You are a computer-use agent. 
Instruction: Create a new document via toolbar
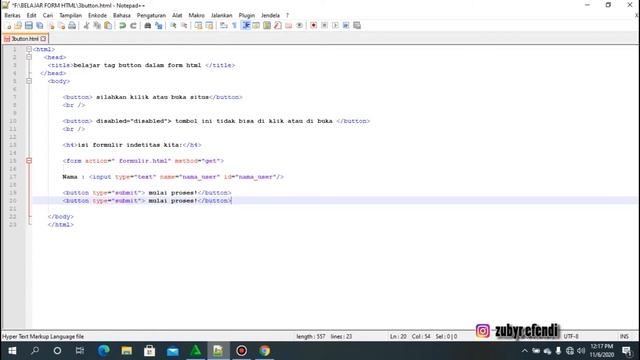tap(8, 26)
